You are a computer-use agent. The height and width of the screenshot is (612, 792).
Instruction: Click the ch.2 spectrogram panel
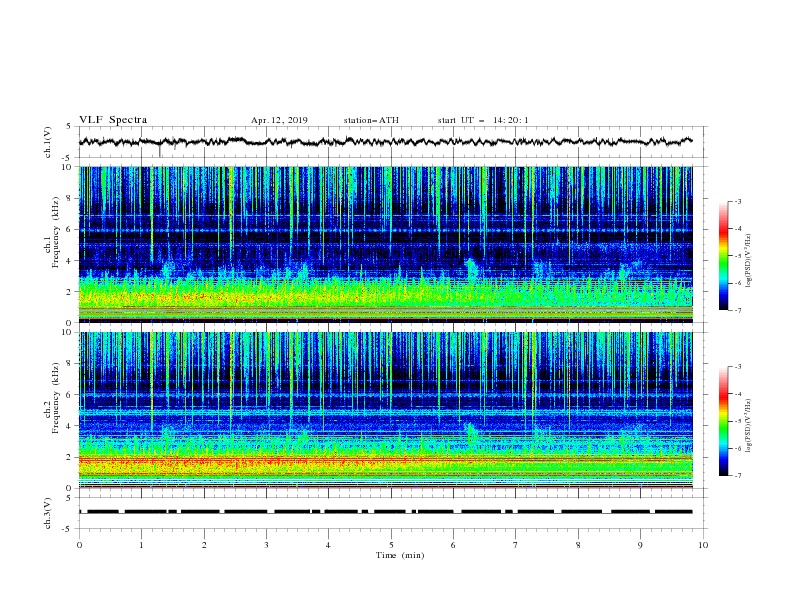[x=386, y=410]
